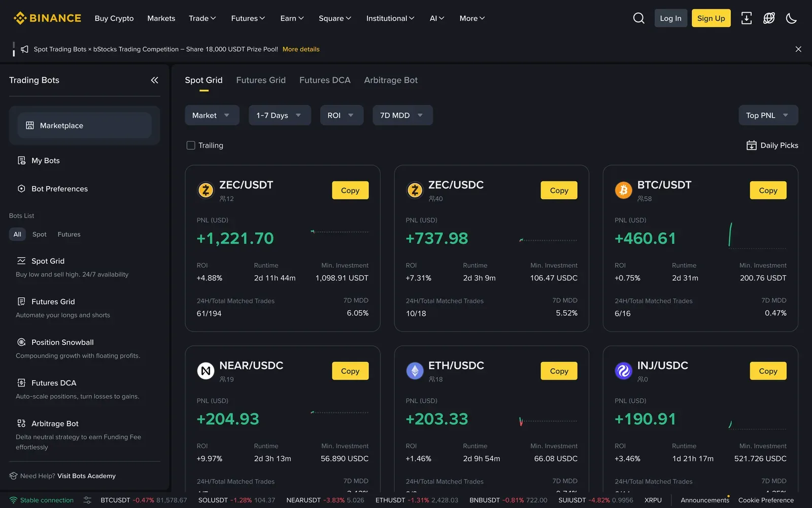Copy the ZEC/USDT bot
Screen dimensions: 812x508
[x=350, y=190]
